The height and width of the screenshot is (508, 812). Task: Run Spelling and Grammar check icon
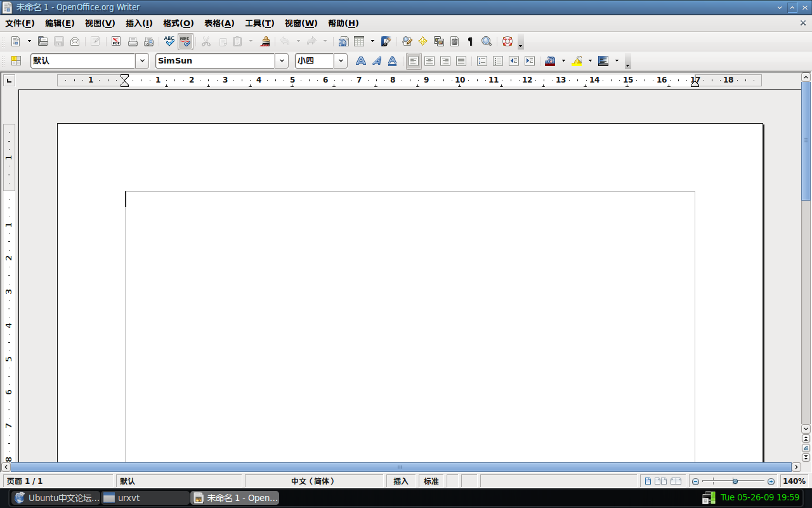point(169,41)
